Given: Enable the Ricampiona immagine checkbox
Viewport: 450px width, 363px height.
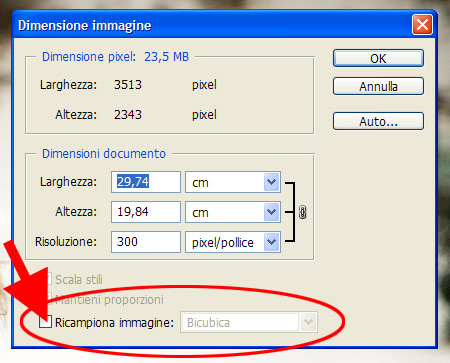Looking at the screenshot, I should [45, 322].
